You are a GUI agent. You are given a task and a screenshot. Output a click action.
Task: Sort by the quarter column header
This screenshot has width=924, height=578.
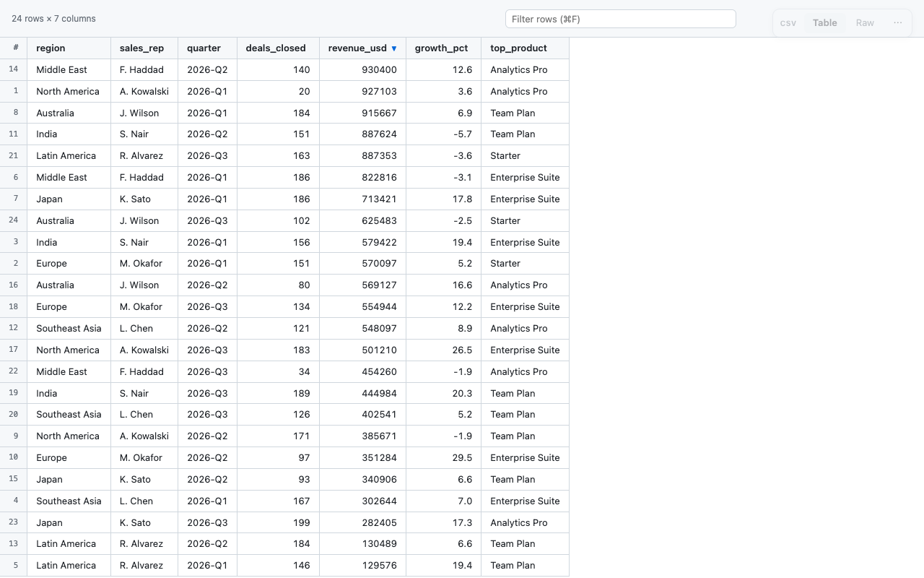click(207, 48)
